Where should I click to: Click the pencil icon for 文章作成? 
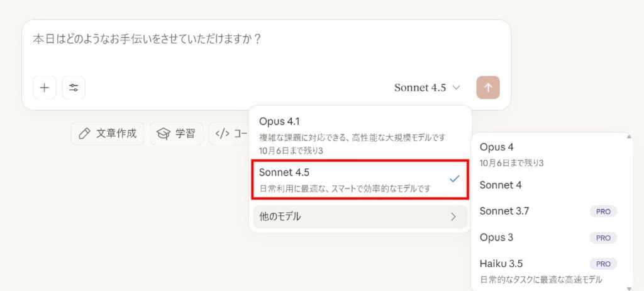(84, 134)
